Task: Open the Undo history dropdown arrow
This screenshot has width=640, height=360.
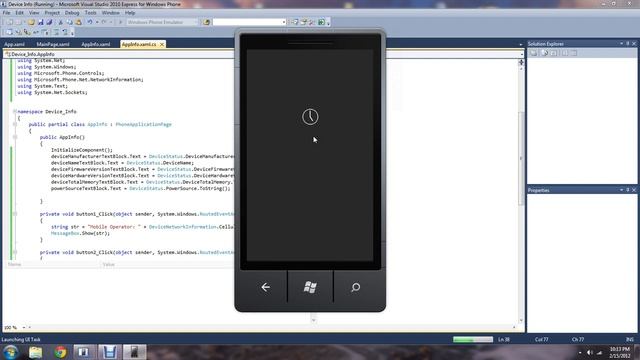Action: click(x=97, y=22)
